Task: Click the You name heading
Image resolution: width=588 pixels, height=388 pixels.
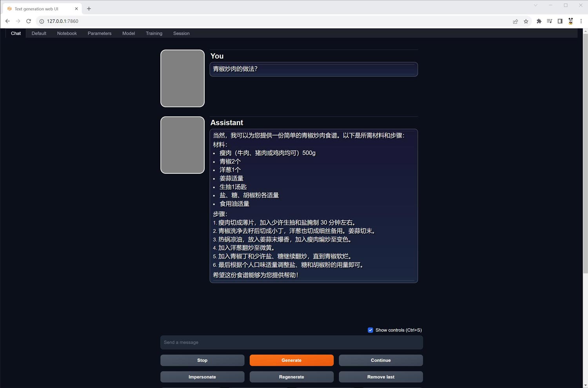Action: 217,56
